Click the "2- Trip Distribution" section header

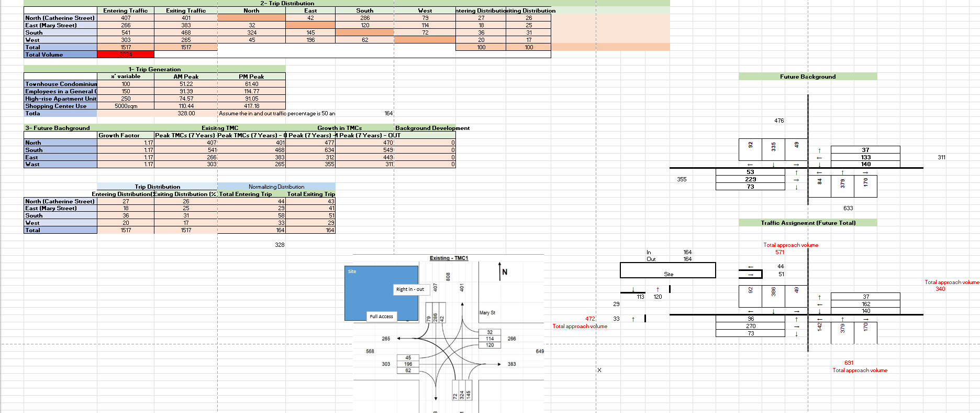pos(287,3)
